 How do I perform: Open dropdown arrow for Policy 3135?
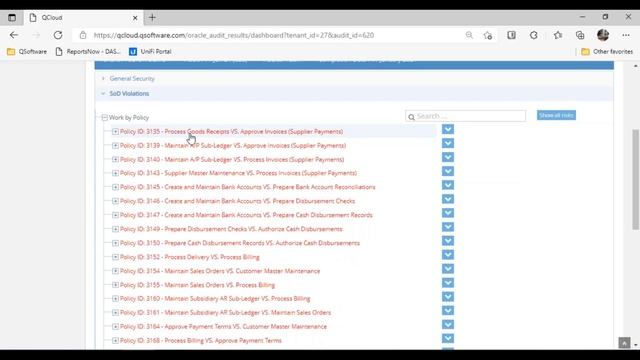click(x=448, y=129)
